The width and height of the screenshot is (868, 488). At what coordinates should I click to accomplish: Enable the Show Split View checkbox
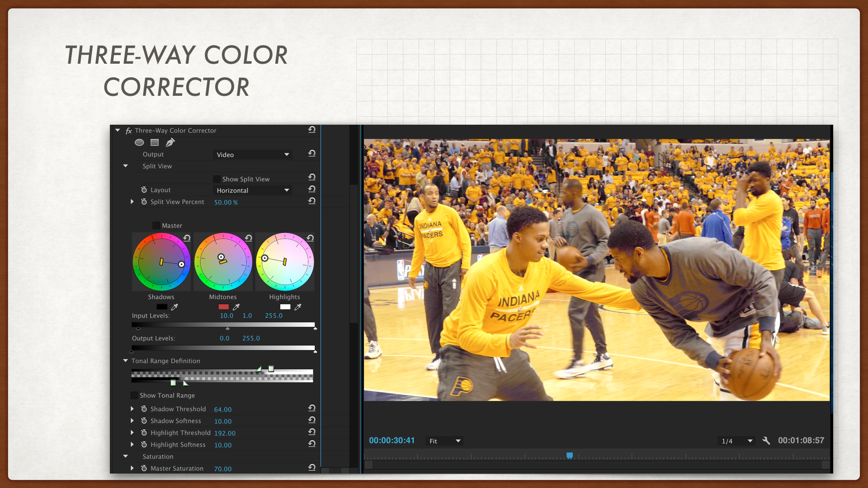point(217,179)
